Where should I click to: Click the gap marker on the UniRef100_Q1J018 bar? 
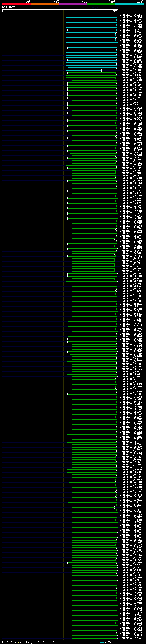pos(102,503)
